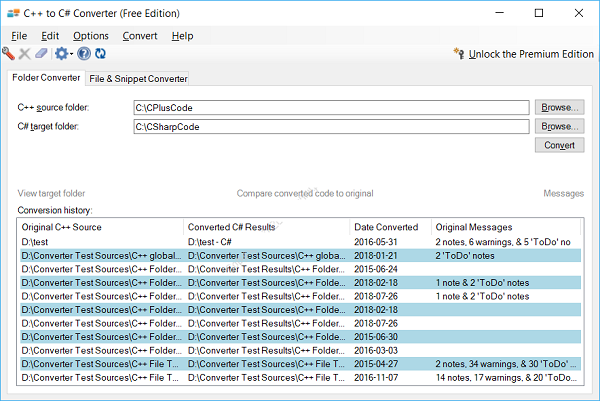Select the history row dated 2016-11-07
This screenshot has height=401, width=600.
point(300,378)
